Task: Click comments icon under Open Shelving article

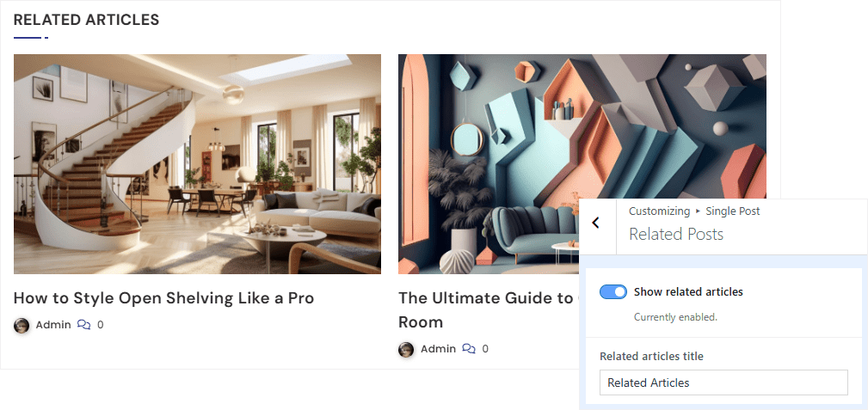Action: [x=83, y=325]
